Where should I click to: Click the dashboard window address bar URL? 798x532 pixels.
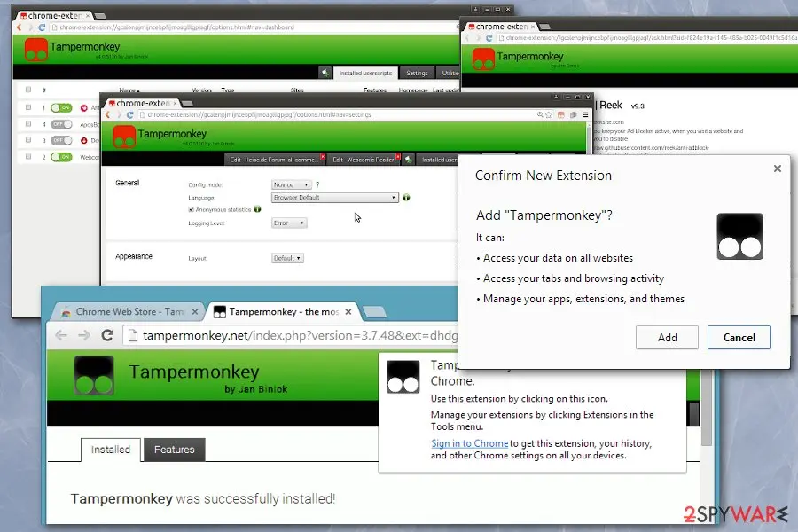pos(176,27)
